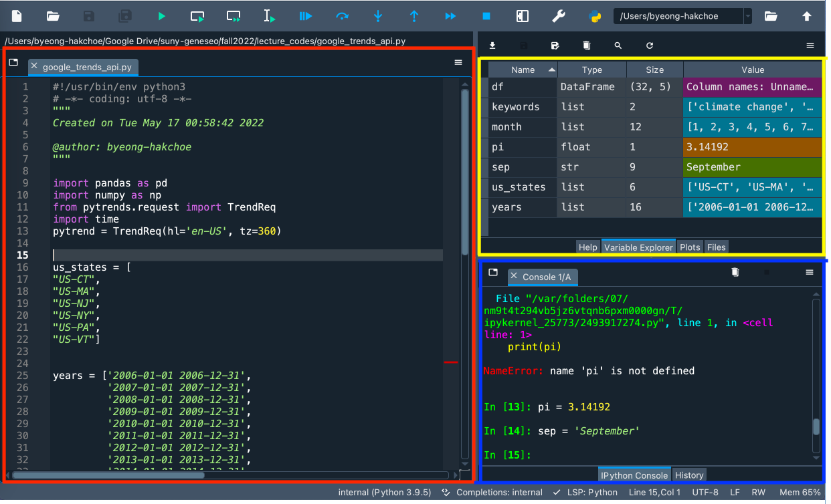Stop debugging with the square stop icon
This screenshot has height=504, width=831.
486,16
